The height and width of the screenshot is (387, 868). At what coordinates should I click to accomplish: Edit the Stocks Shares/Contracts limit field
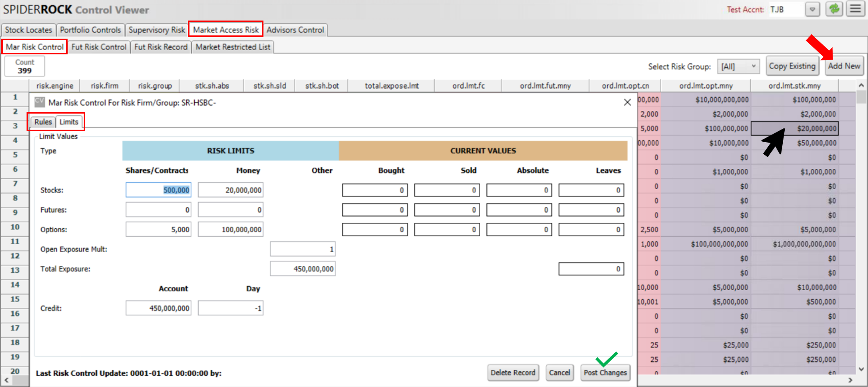point(158,190)
